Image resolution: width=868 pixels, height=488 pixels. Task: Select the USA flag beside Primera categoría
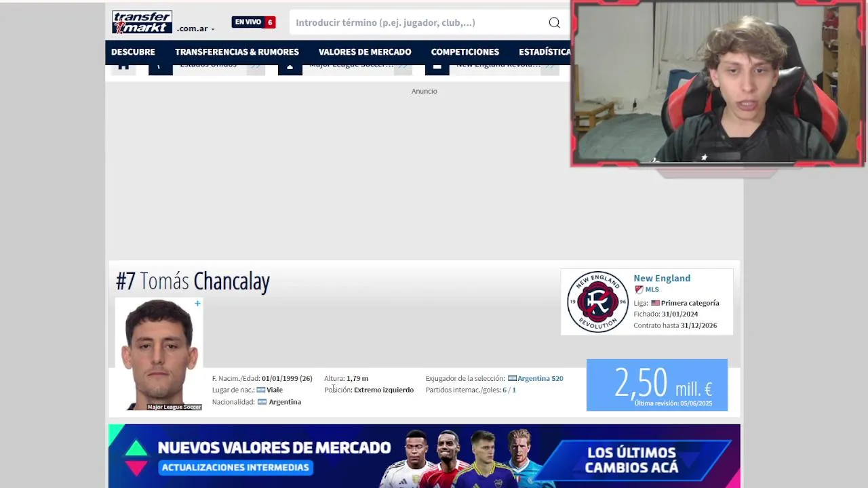[x=655, y=303]
